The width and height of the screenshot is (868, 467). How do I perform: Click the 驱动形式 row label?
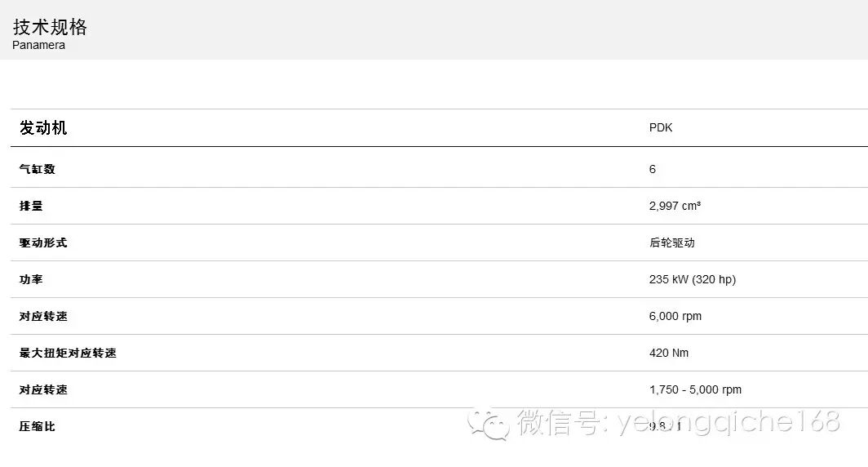click(43, 242)
